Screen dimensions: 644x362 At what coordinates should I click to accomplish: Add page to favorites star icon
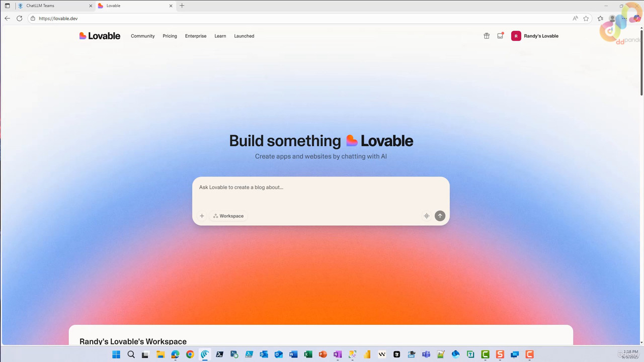pyautogui.click(x=586, y=18)
